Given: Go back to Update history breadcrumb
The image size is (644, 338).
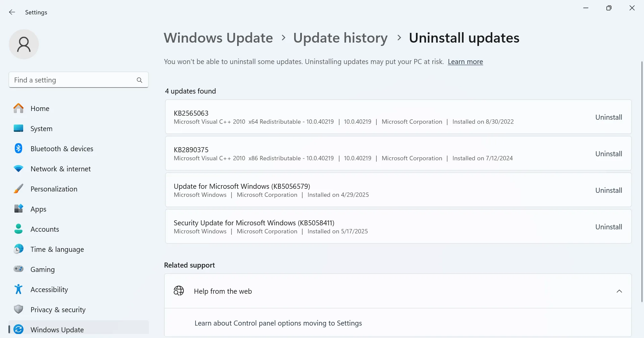Looking at the screenshot, I should pos(340,38).
